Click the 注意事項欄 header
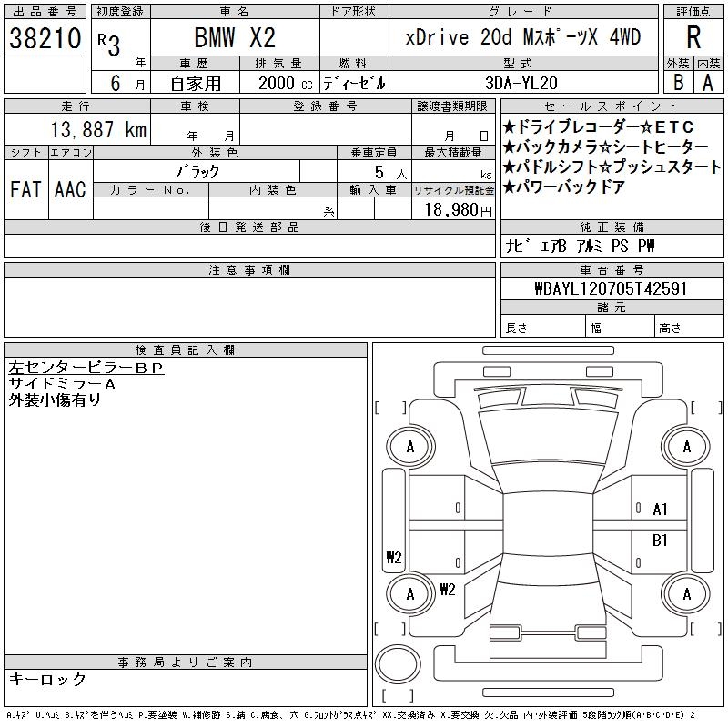 point(249,269)
